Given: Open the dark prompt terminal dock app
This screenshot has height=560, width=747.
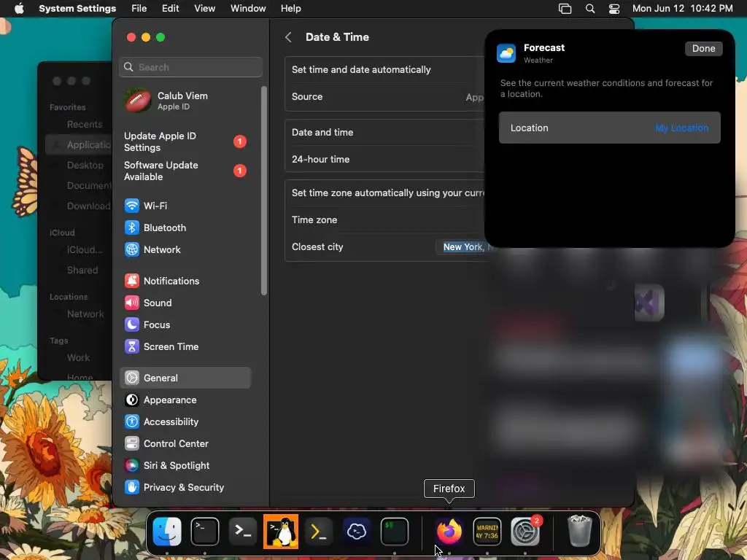Looking at the screenshot, I should [x=243, y=532].
